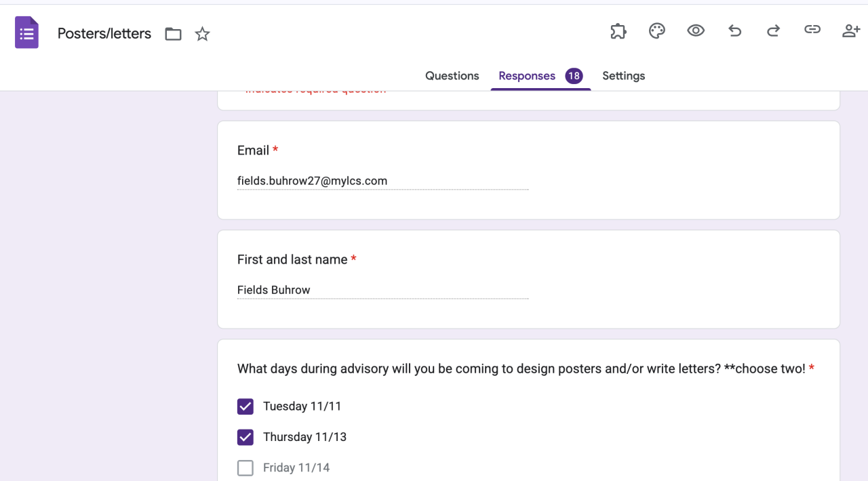The height and width of the screenshot is (481, 868).
Task: Preview the form with eye icon
Action: tap(696, 30)
